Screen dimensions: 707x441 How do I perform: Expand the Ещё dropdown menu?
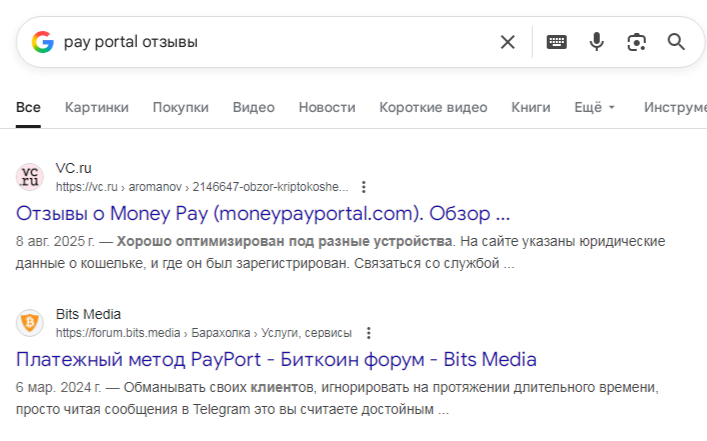tap(595, 107)
